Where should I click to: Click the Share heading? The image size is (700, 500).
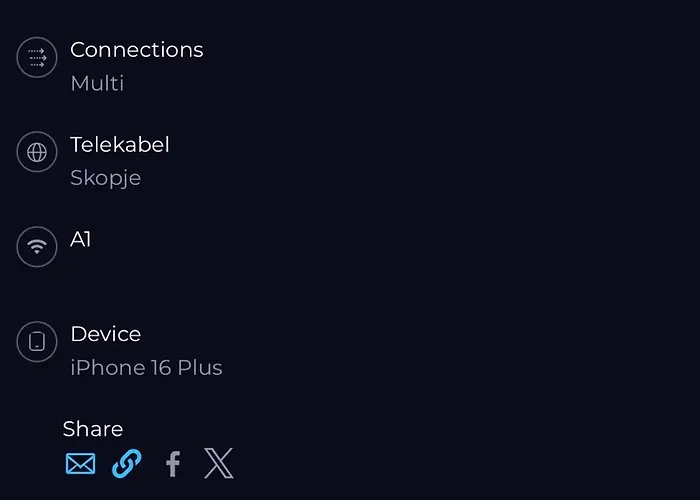(92, 429)
